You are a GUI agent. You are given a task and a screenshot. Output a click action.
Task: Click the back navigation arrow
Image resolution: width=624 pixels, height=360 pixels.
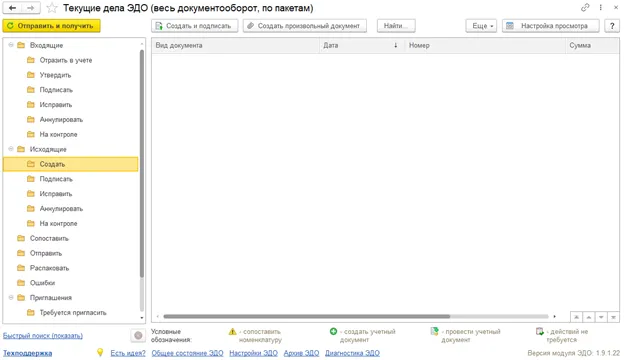tap(12, 8)
